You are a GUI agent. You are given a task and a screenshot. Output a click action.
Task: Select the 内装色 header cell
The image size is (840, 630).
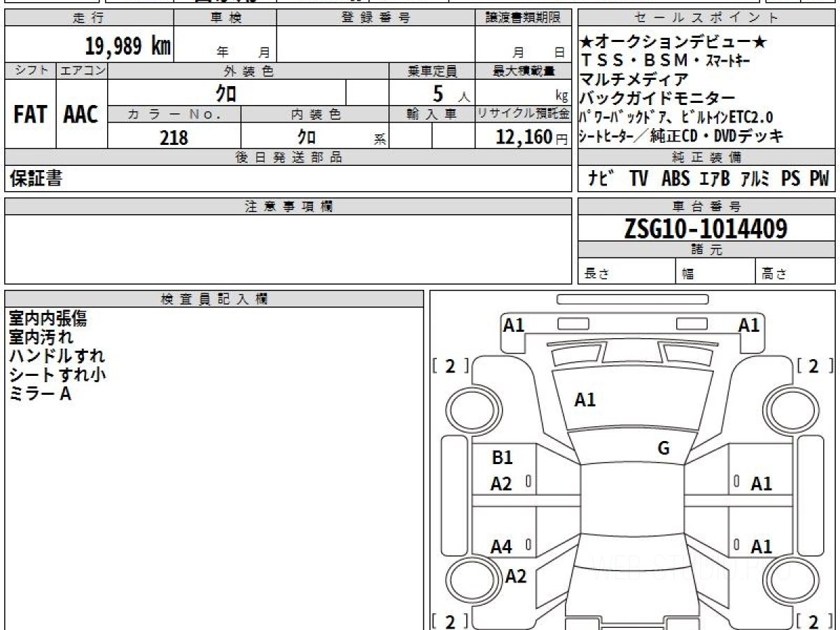[315, 114]
